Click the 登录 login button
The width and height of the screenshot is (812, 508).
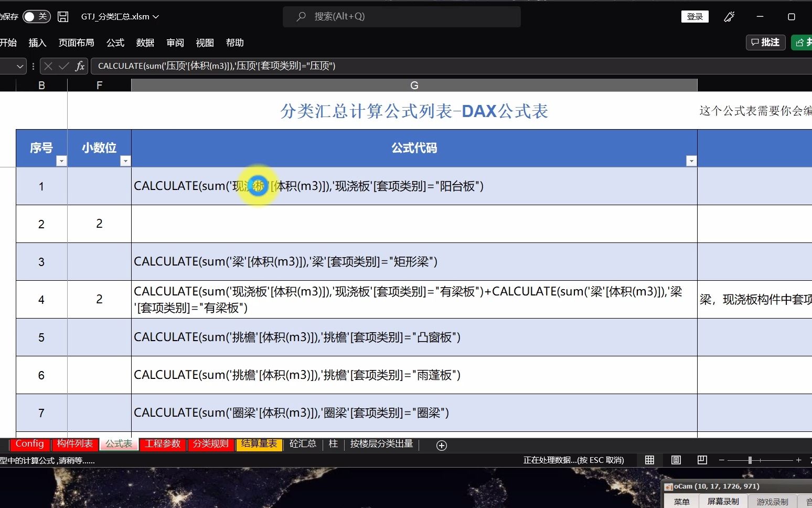[x=695, y=16]
